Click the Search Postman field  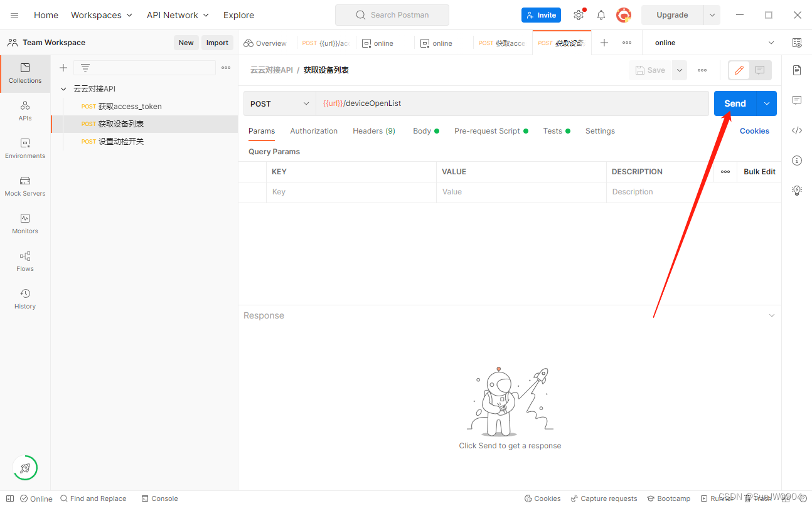392,15
